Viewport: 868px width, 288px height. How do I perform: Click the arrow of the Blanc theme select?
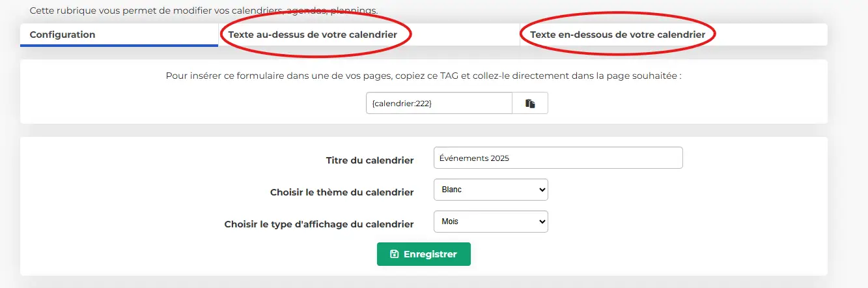pyautogui.click(x=541, y=190)
